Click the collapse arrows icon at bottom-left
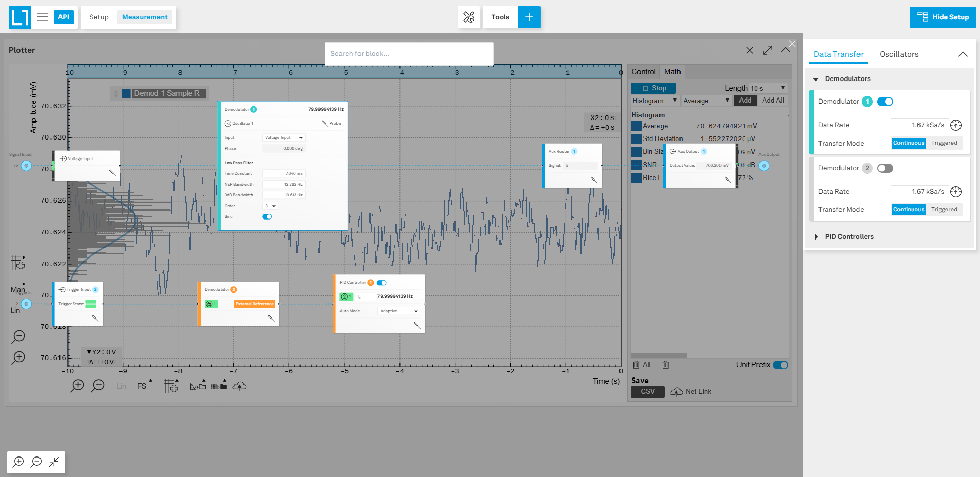Screen dimensions: 980x477 coord(54,462)
